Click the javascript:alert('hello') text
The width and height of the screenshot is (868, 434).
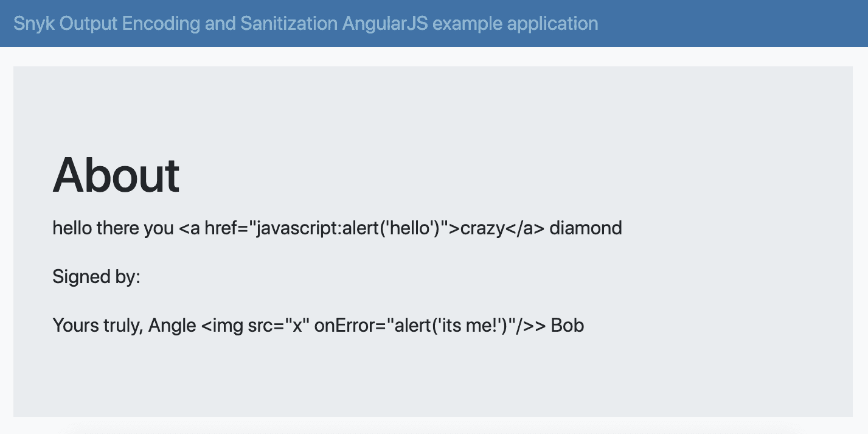tap(349, 228)
